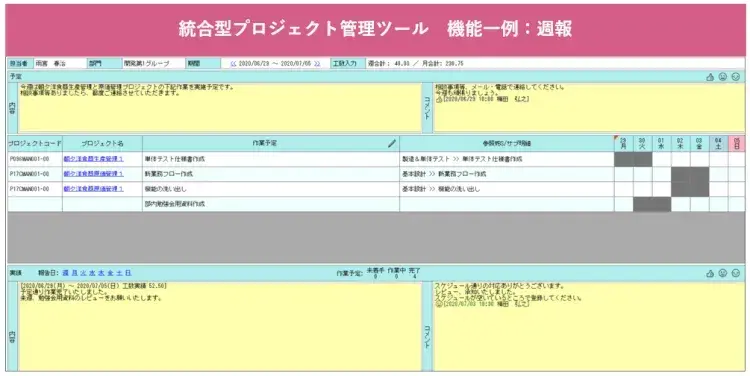Open project link in 機能の洗い出し row
The width and height of the screenshot is (750, 376).
(x=93, y=189)
